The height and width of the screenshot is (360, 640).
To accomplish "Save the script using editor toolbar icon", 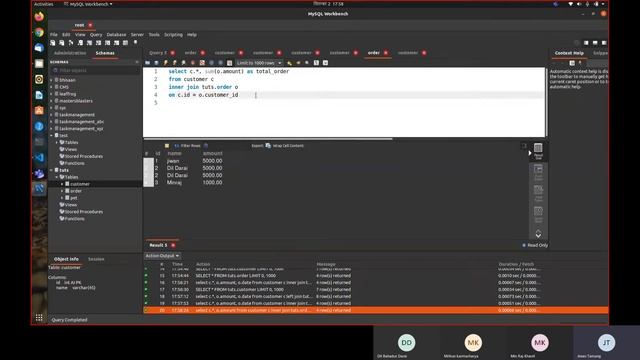I will point(156,63).
